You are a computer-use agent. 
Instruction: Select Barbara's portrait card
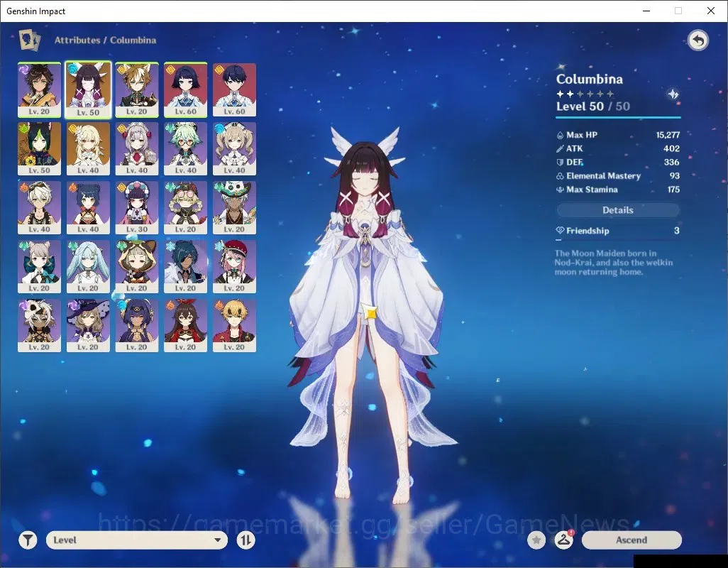234,148
